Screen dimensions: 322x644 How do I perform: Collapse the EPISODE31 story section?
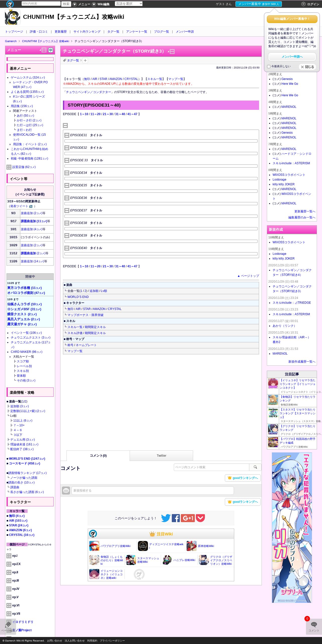pyautogui.click(x=67, y=135)
